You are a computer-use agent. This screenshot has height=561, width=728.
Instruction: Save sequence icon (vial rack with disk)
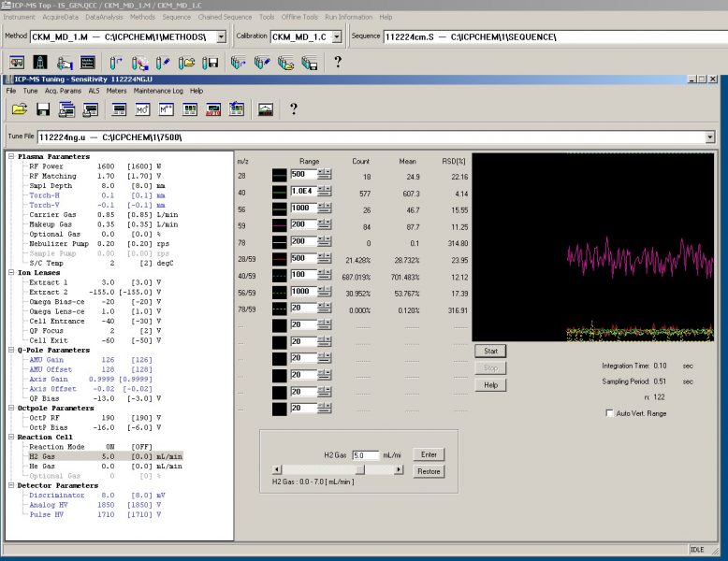(309, 63)
